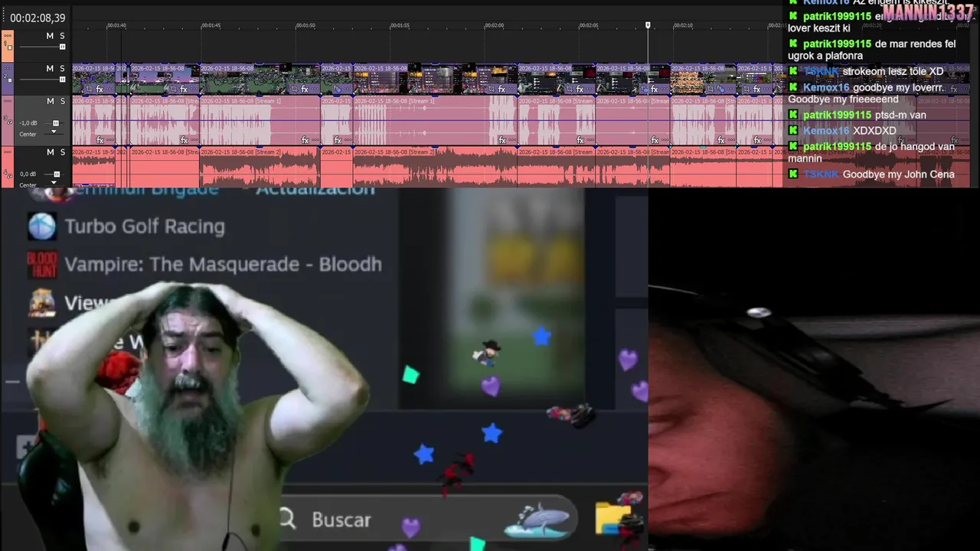This screenshot has width=980, height=551.
Task: Click track 1 level slider handle
Action: 62,47
